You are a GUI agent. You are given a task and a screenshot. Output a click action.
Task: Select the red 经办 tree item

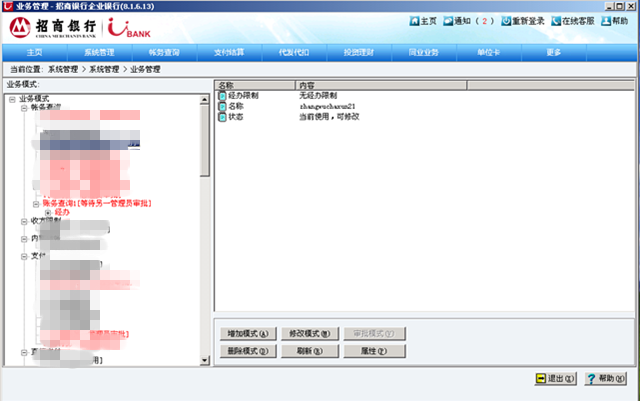pos(62,212)
